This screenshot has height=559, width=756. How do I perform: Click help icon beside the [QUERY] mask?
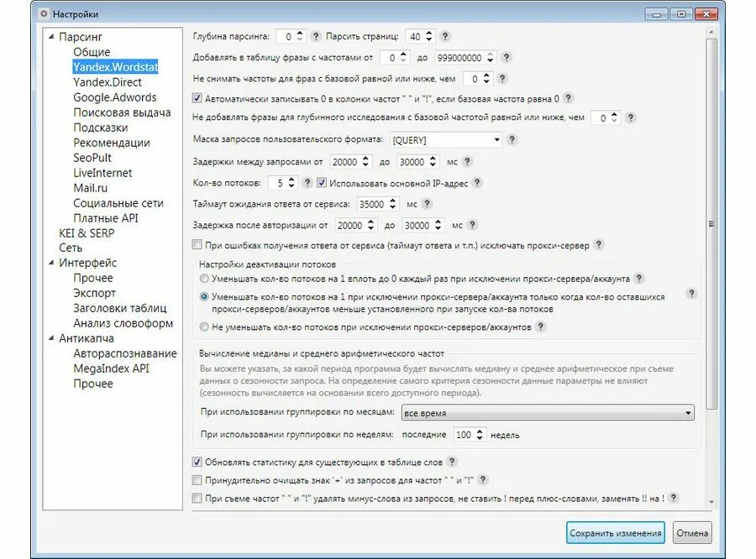(512, 139)
